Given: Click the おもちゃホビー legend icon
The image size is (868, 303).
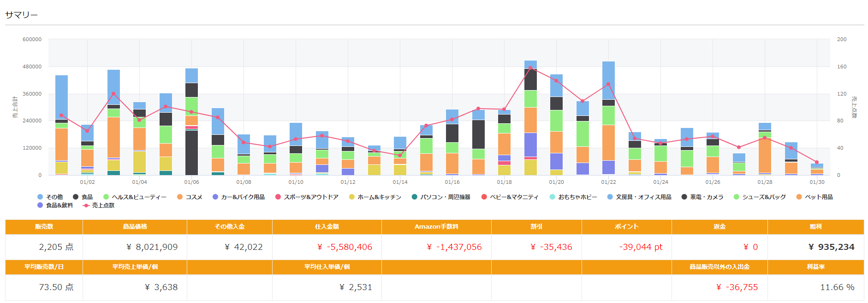Looking at the screenshot, I should click(553, 197).
